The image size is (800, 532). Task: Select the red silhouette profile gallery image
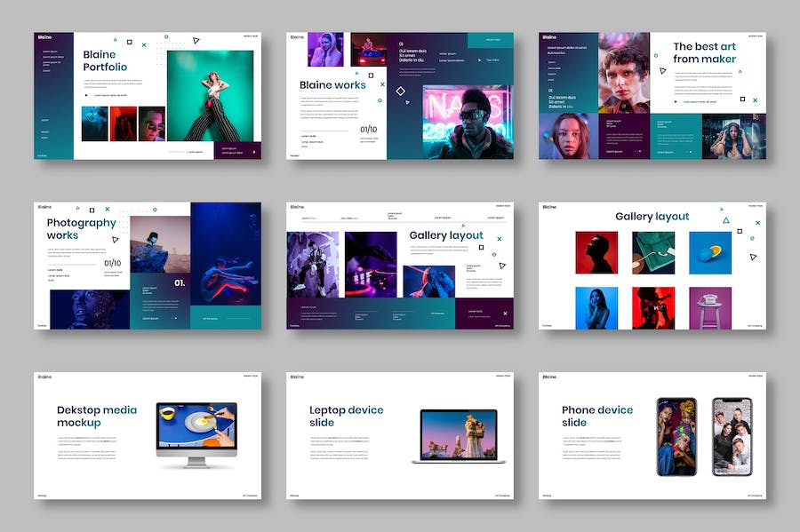(x=596, y=252)
